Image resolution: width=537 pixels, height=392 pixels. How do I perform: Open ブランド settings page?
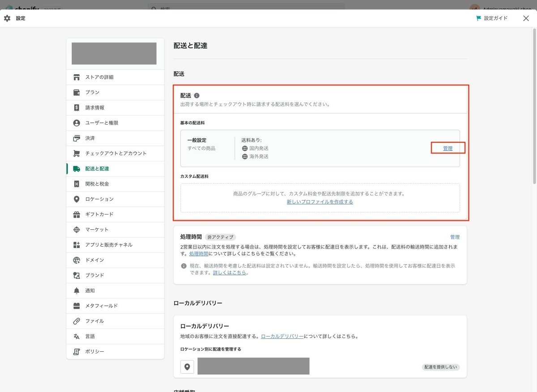click(115, 275)
